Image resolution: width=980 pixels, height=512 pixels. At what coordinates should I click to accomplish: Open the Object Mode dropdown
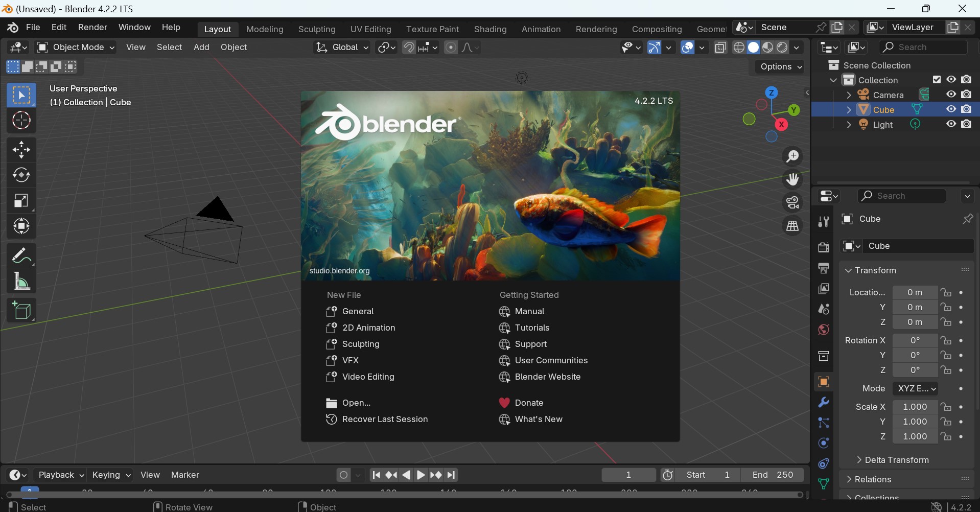[76, 48]
